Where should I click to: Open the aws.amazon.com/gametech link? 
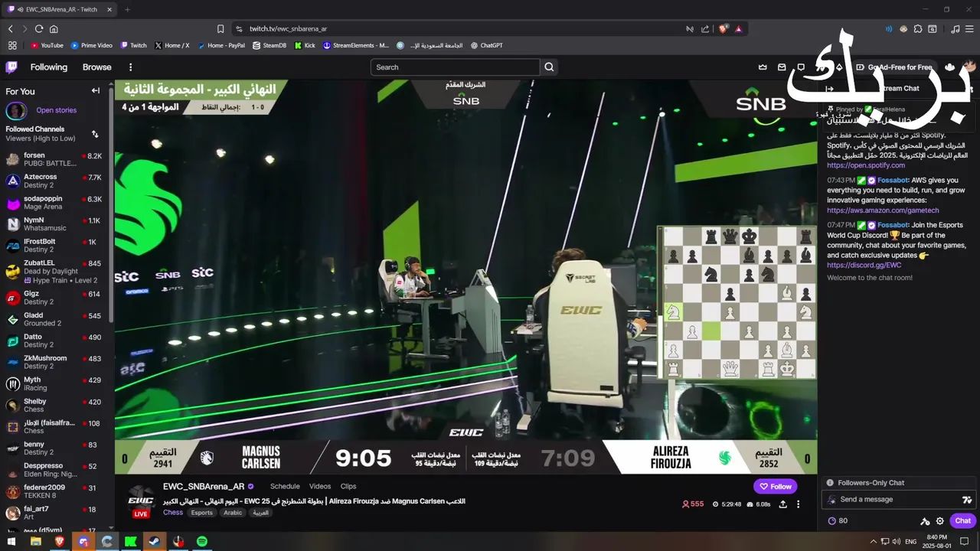coord(883,210)
